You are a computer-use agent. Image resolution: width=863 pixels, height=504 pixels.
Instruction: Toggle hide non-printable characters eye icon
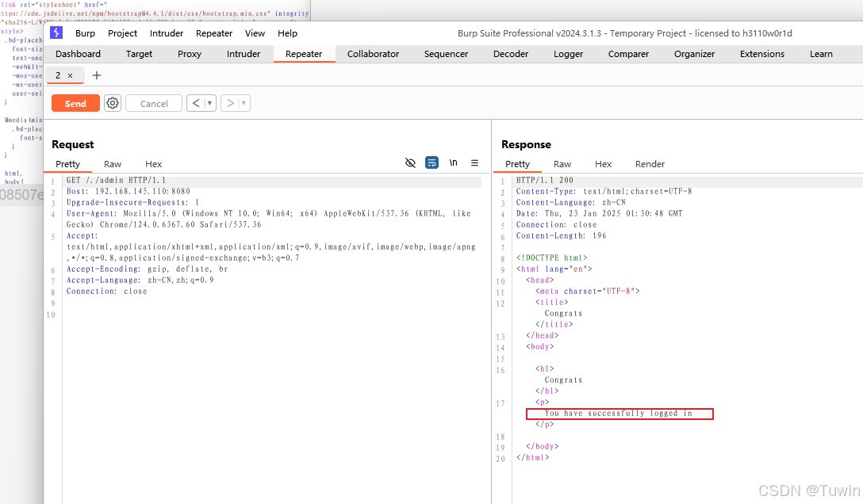click(x=410, y=162)
